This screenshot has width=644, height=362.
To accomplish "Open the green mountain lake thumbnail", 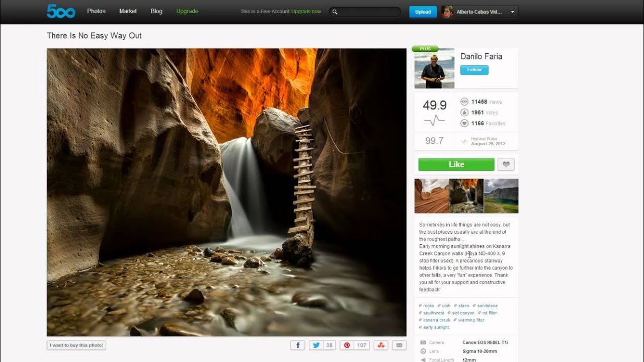I will [501, 196].
